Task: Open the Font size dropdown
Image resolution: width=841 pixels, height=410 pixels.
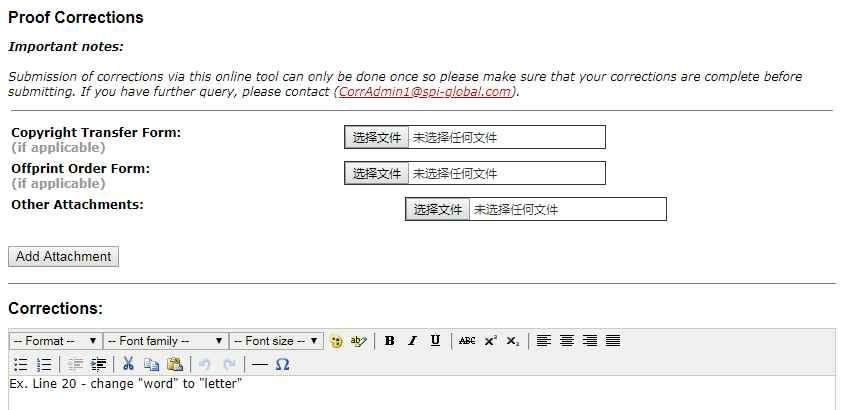Action: click(276, 341)
